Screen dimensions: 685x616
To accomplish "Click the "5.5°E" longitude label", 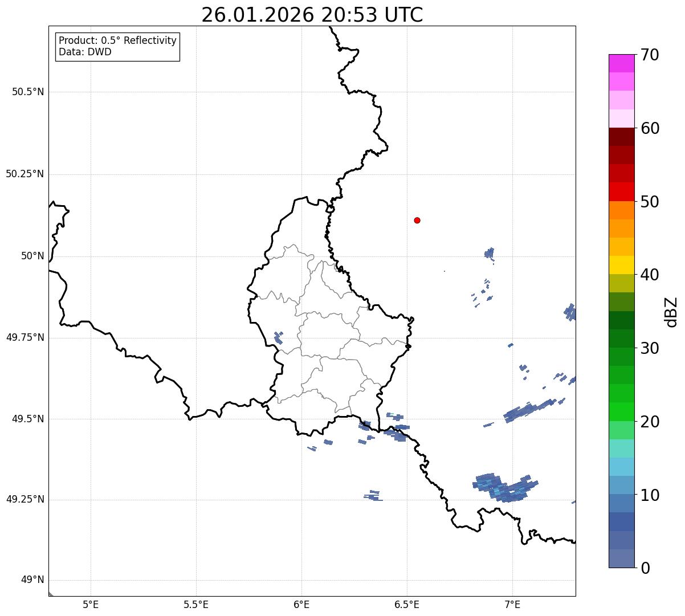I will click(x=196, y=605).
